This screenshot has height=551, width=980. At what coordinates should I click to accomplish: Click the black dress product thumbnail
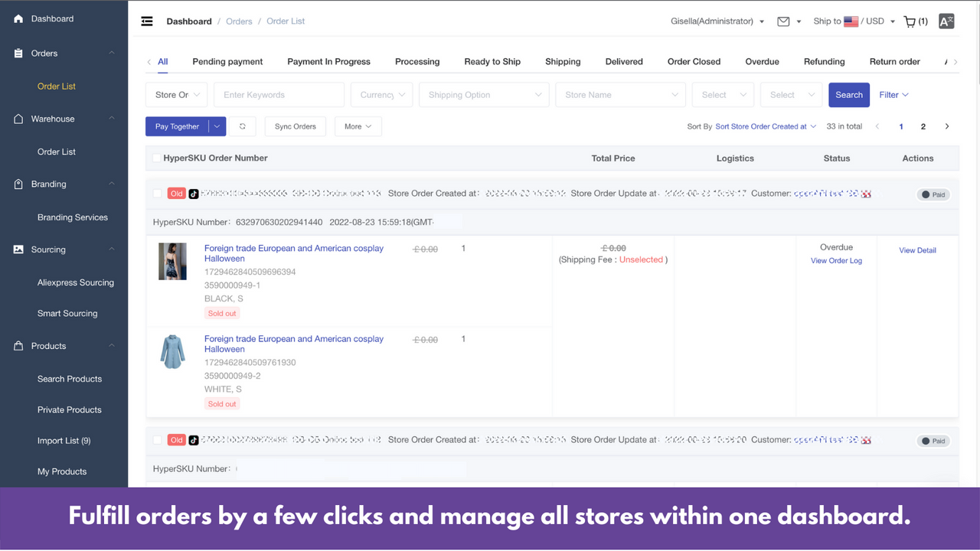(172, 262)
